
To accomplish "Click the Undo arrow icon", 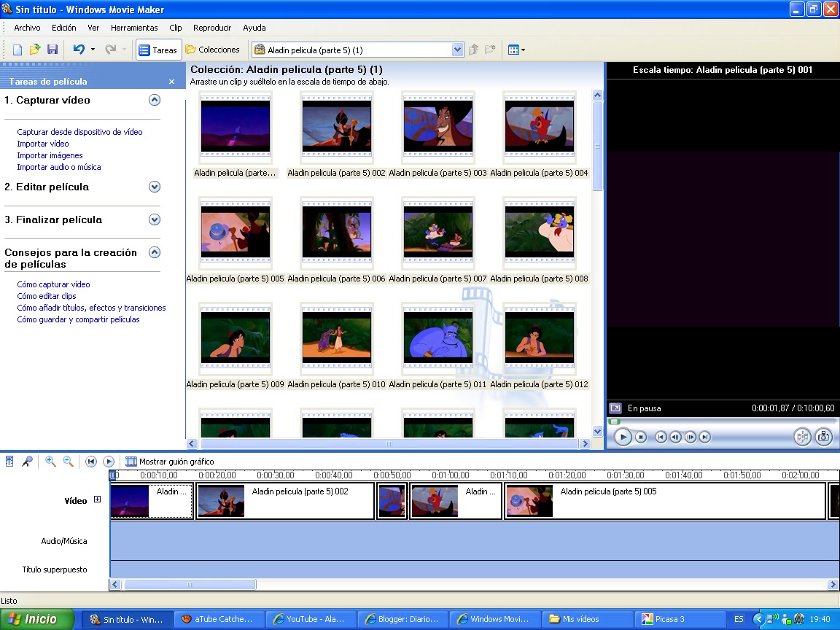I will point(79,50).
